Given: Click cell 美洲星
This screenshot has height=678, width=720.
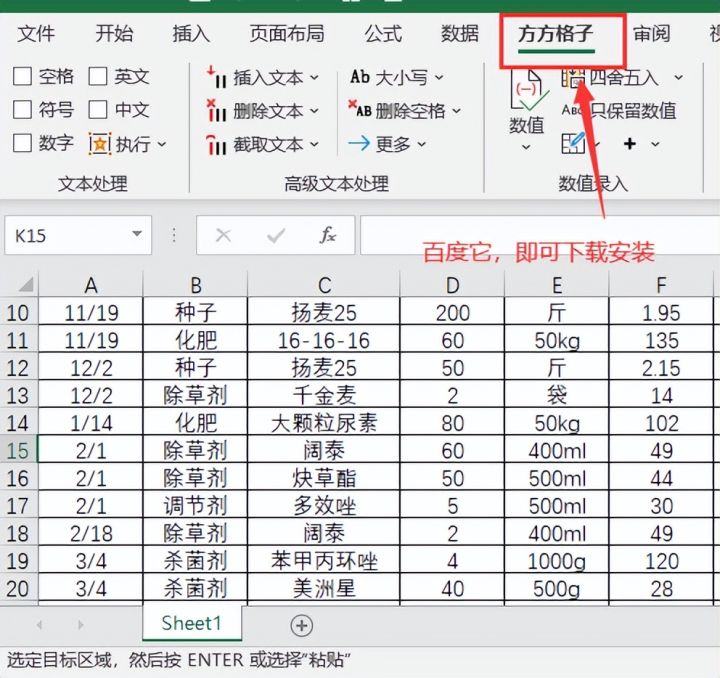Looking at the screenshot, I should click(324, 588).
